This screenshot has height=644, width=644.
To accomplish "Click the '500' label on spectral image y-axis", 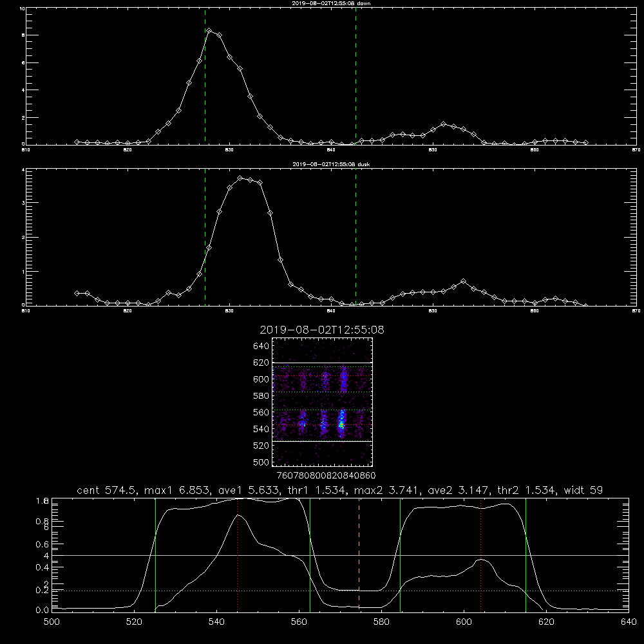I will coord(261,462).
